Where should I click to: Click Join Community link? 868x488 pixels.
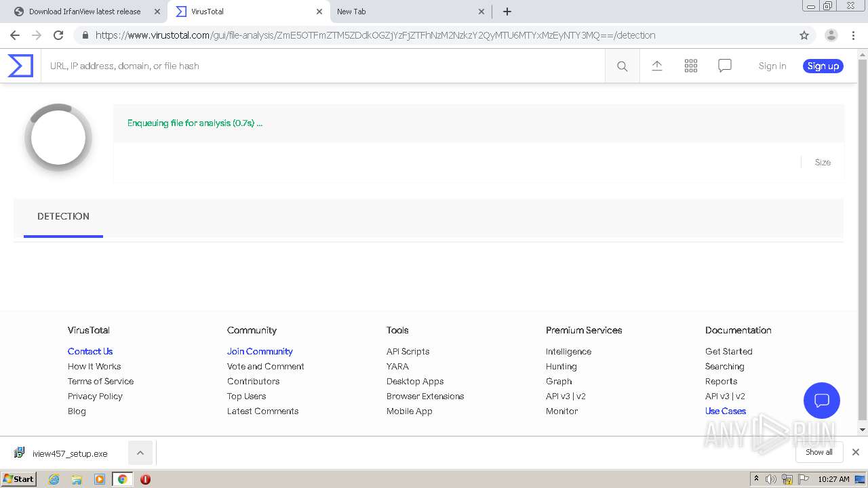(260, 351)
